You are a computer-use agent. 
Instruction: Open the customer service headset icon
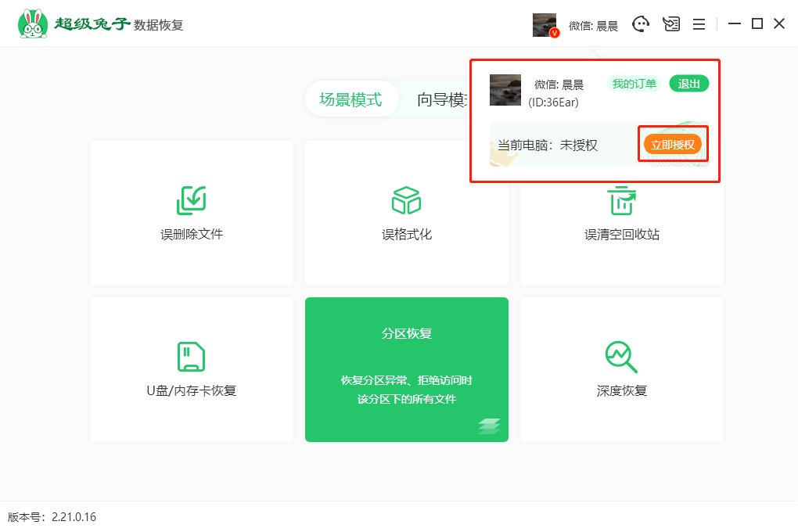coord(642,24)
